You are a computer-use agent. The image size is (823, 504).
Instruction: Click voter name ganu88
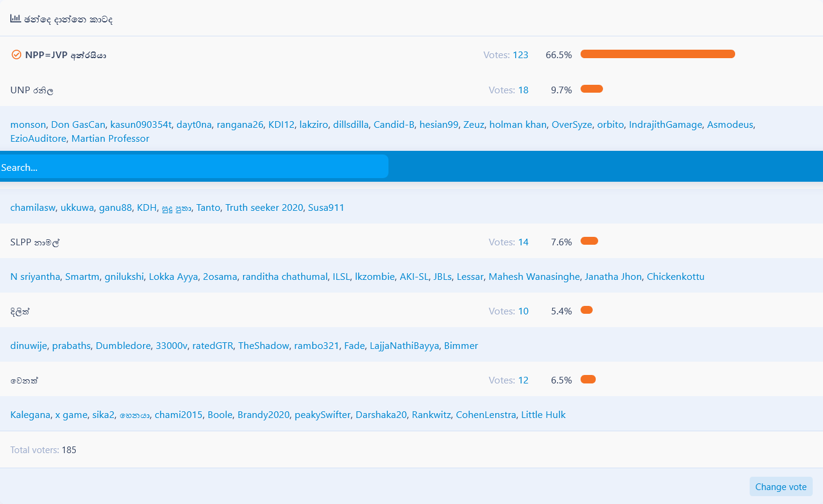click(x=115, y=208)
